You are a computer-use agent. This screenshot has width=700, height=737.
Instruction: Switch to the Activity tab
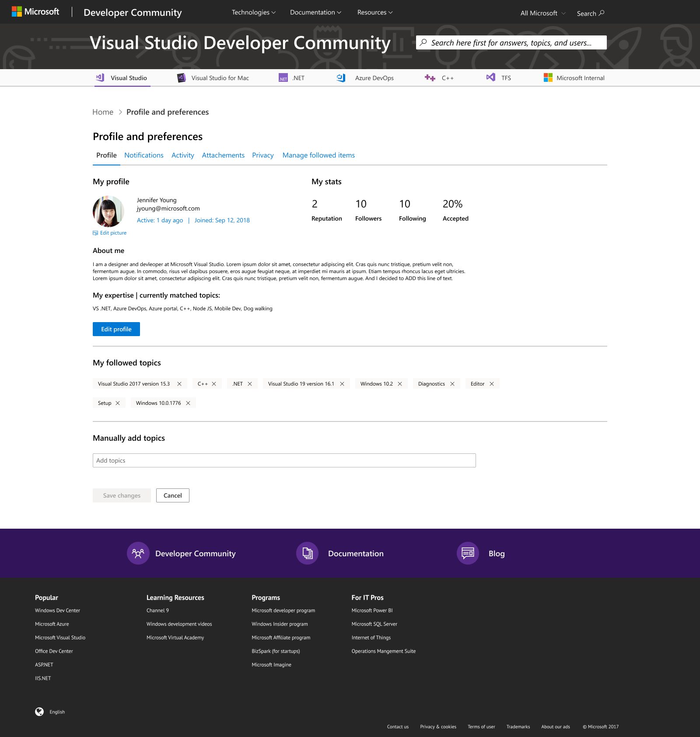pos(183,155)
